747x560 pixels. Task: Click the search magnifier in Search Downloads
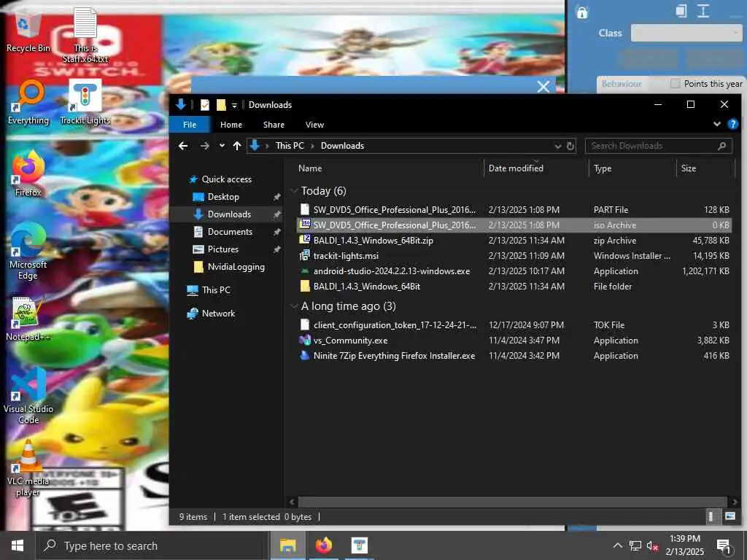coord(721,146)
